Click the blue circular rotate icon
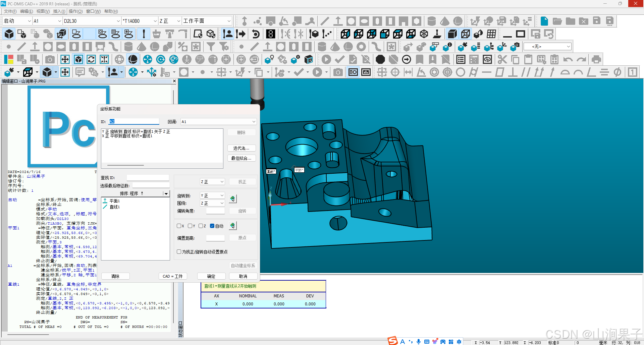644x345 pixels. [x=161, y=60]
